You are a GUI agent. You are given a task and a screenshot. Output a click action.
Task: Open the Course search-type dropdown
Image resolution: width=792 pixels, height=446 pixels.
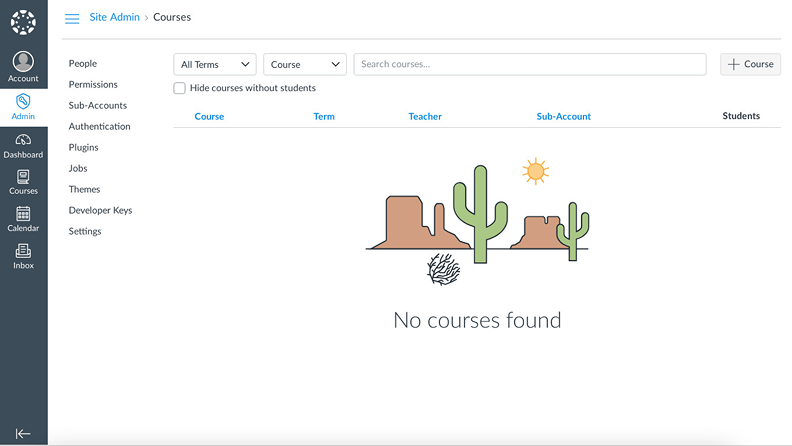pyautogui.click(x=305, y=64)
